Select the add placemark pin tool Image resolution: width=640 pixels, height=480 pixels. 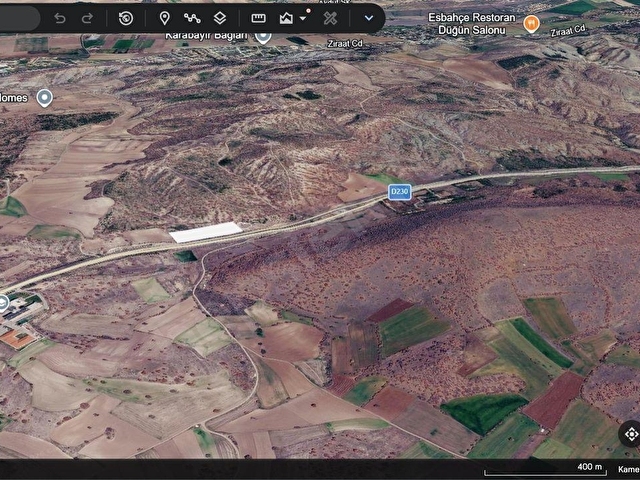[x=164, y=18]
